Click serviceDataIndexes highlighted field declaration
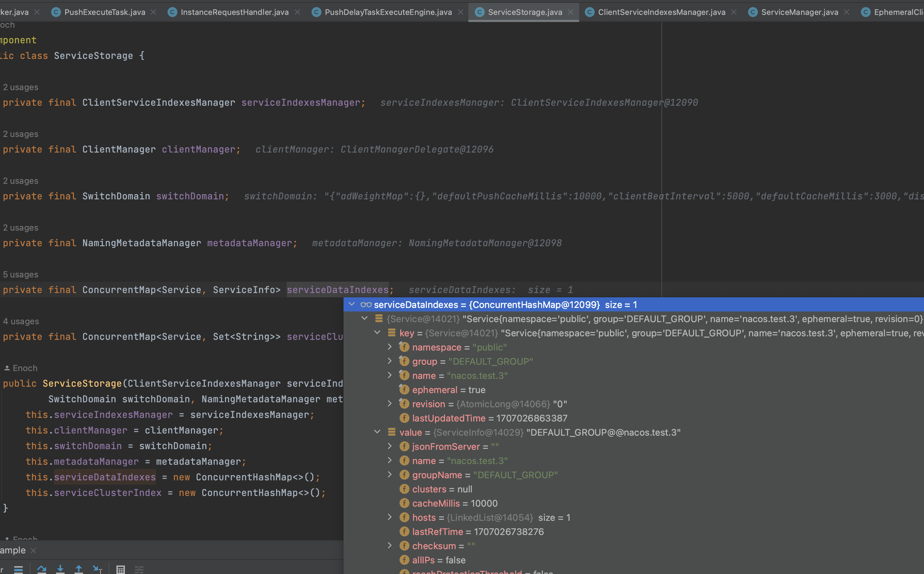 click(337, 289)
